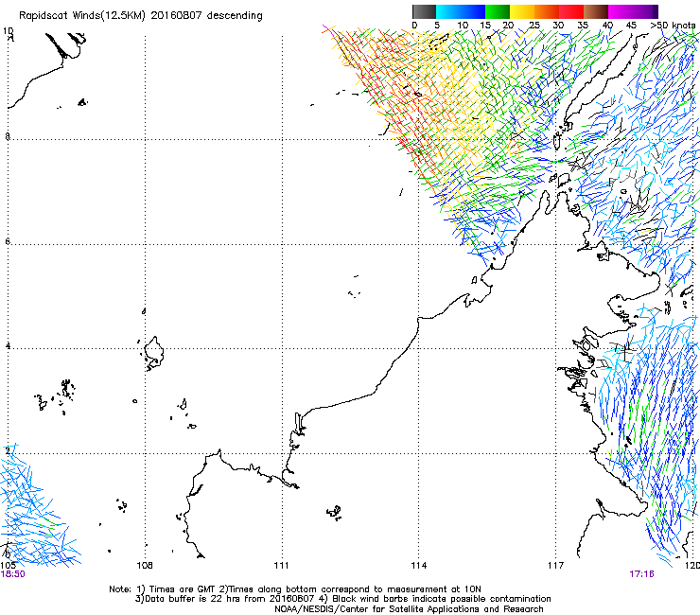Click the red 30–35 knots legend segment
Viewport: 700px width, 615px height.
(571, 11)
